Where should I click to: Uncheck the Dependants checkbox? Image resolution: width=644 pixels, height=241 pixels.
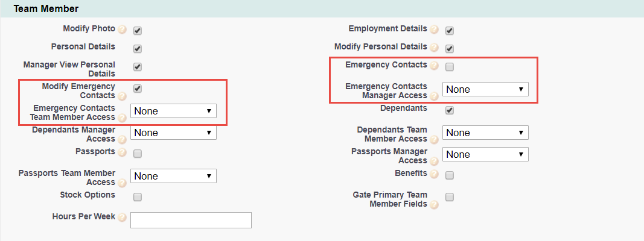[450, 110]
